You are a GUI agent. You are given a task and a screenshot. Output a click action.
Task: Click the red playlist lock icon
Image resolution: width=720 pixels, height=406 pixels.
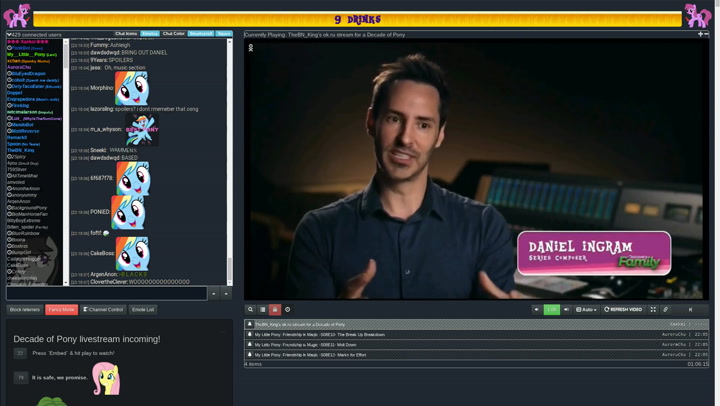(275, 310)
